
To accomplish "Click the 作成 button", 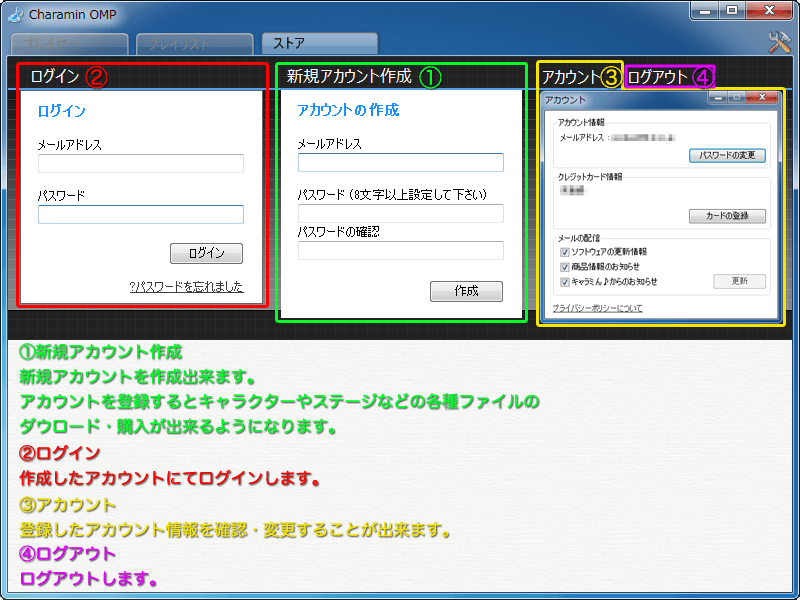I will click(x=466, y=291).
